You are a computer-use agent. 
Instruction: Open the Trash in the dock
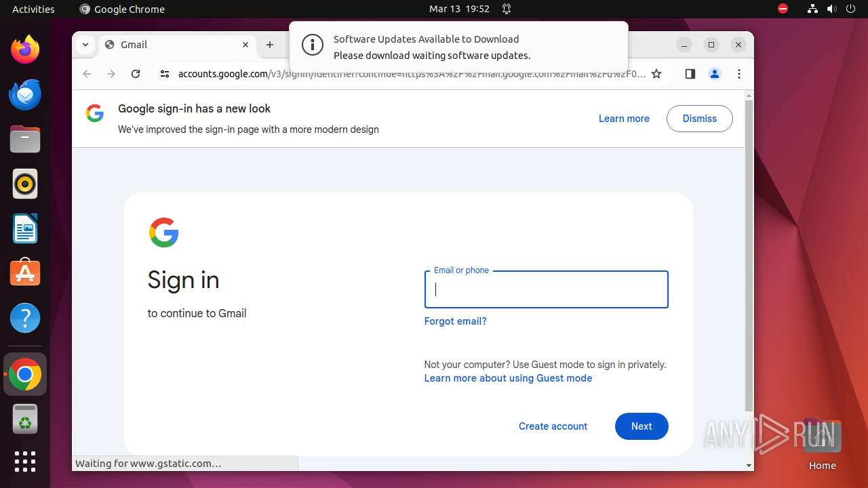click(25, 419)
